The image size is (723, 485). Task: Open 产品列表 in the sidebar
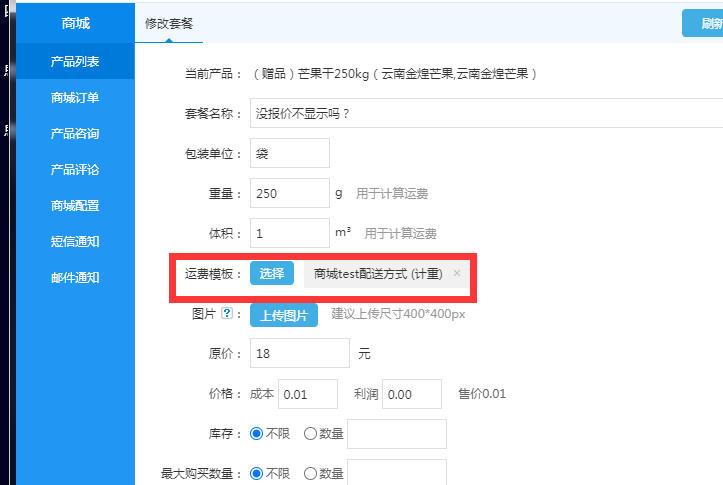tap(75, 62)
